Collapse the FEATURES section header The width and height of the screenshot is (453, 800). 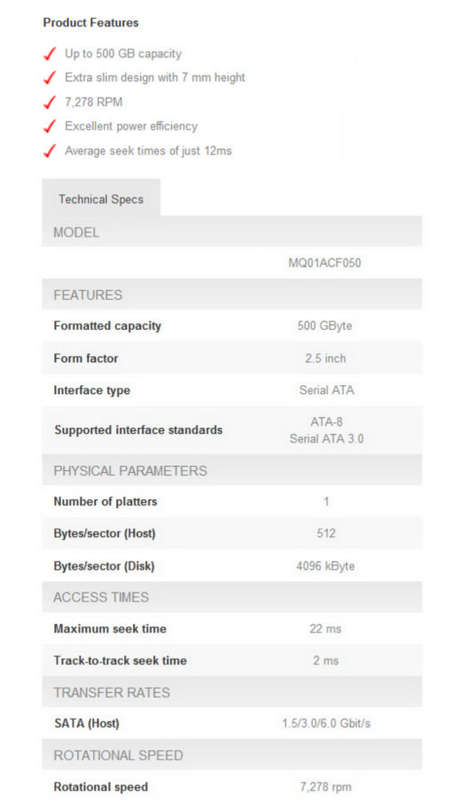tap(232, 294)
